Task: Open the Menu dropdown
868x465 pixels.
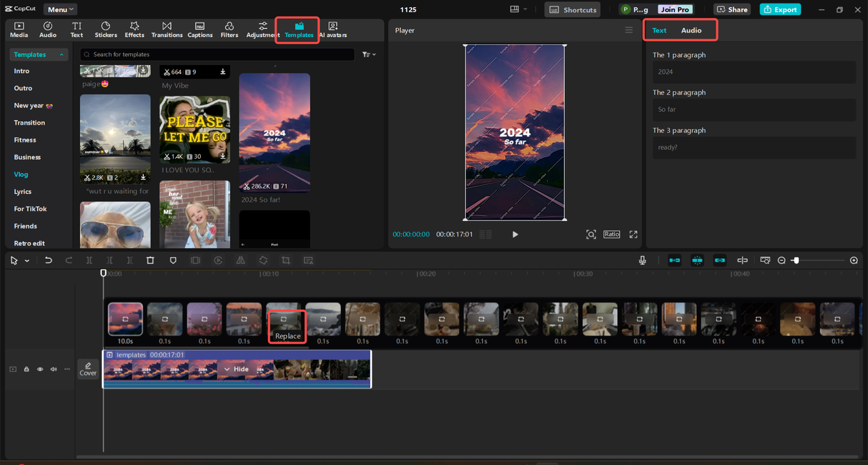Action: tap(60, 9)
